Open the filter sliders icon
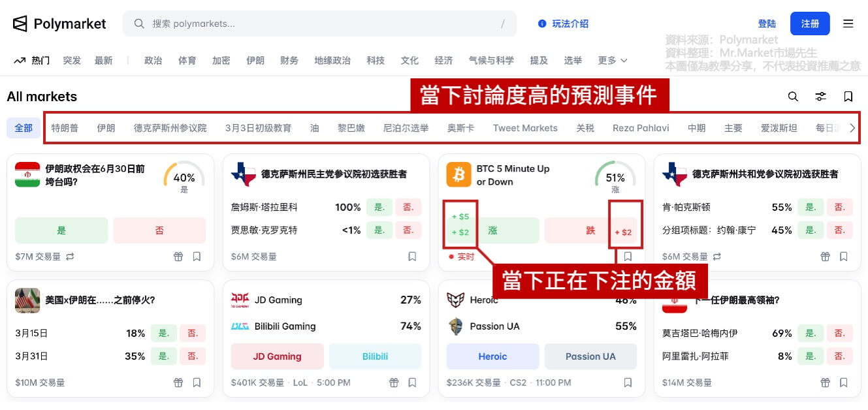Viewport: 868px width, 410px height. coord(820,97)
